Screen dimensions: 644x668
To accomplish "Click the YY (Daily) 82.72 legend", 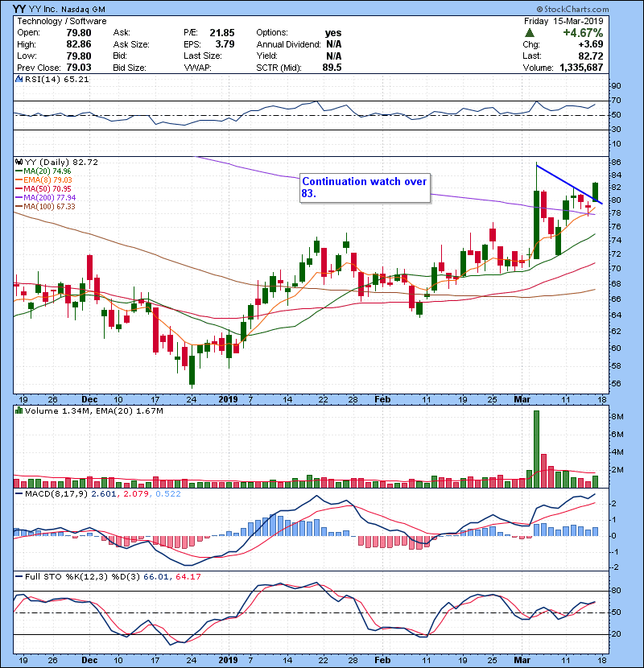I will pyautogui.click(x=61, y=163).
